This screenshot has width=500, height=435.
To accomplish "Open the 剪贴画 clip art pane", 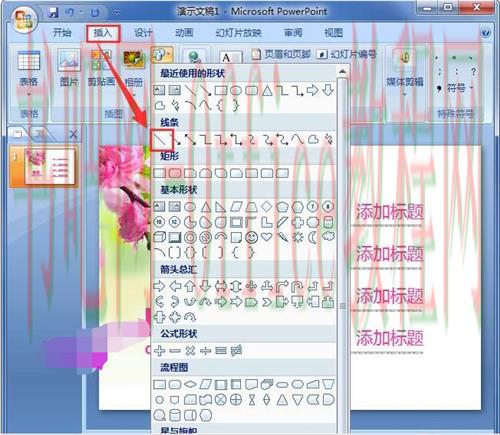I will click(101, 68).
